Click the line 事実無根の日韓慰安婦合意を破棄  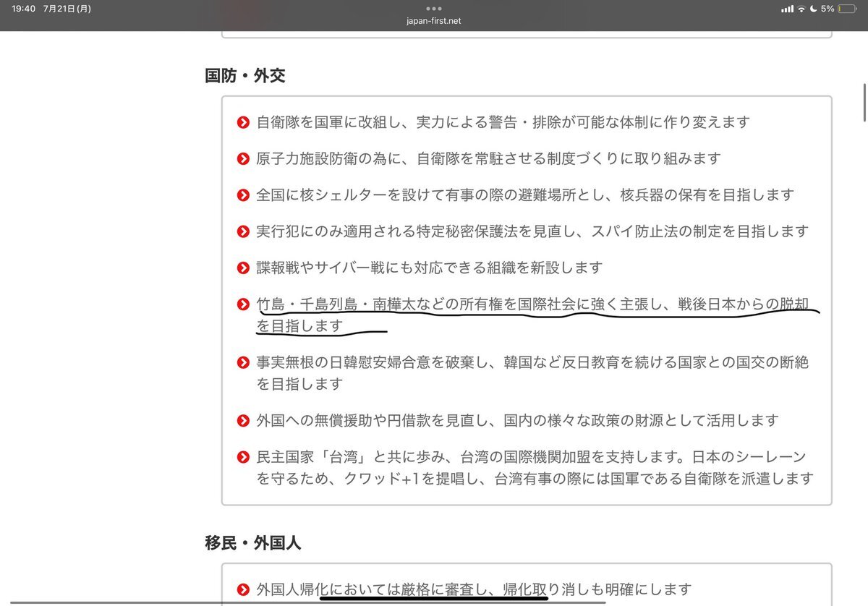pos(532,373)
